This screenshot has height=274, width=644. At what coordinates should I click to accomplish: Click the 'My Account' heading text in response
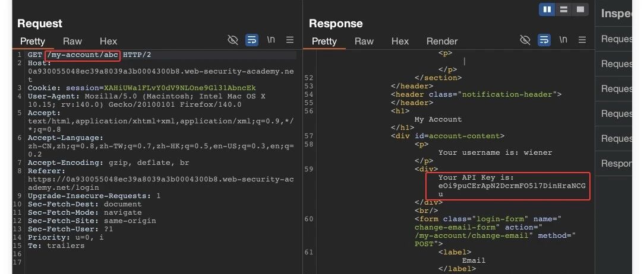pos(438,119)
